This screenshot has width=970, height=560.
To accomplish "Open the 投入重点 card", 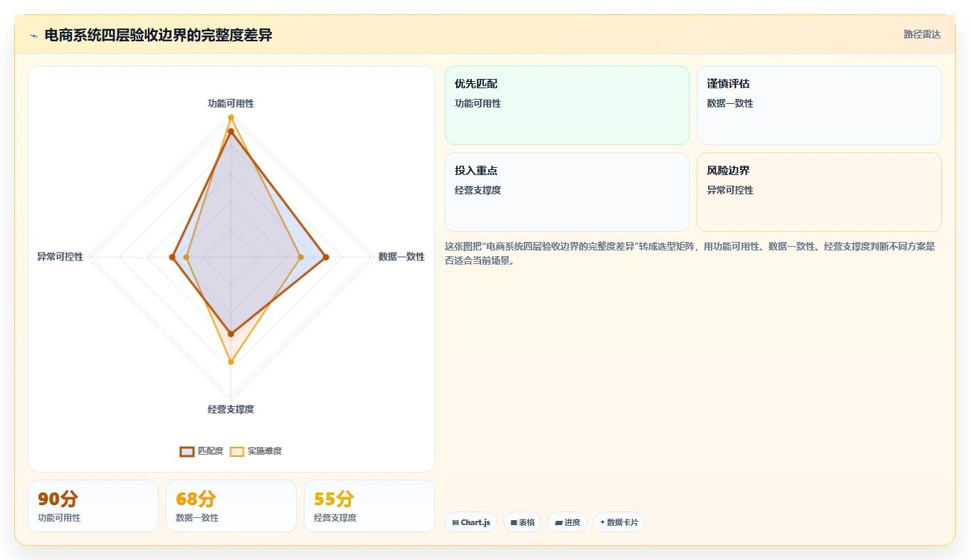I will click(x=567, y=192).
